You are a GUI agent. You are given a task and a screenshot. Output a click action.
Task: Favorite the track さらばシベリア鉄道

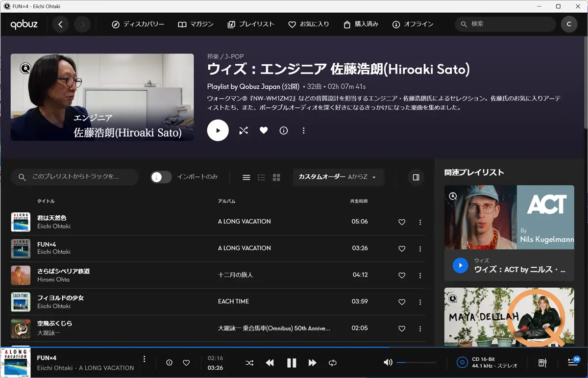coord(402,276)
